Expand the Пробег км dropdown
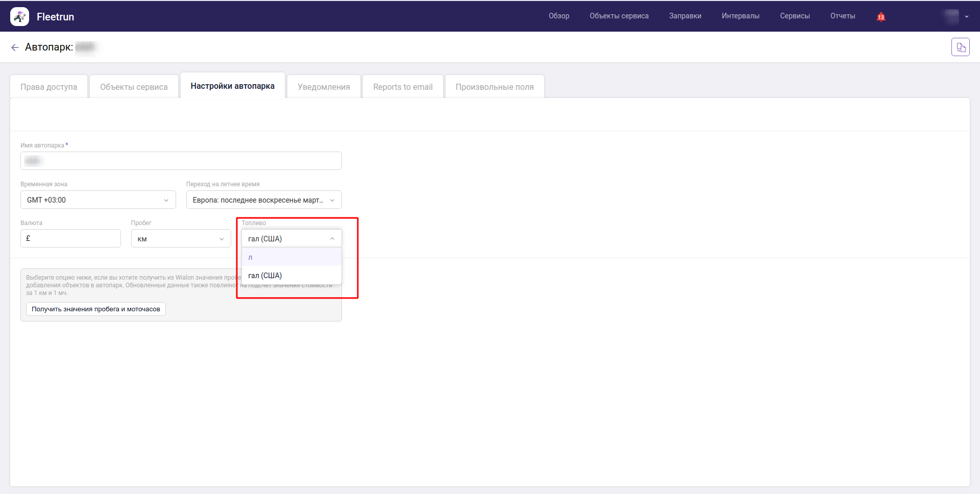Viewport: 980px width, 494px height. pyautogui.click(x=181, y=239)
